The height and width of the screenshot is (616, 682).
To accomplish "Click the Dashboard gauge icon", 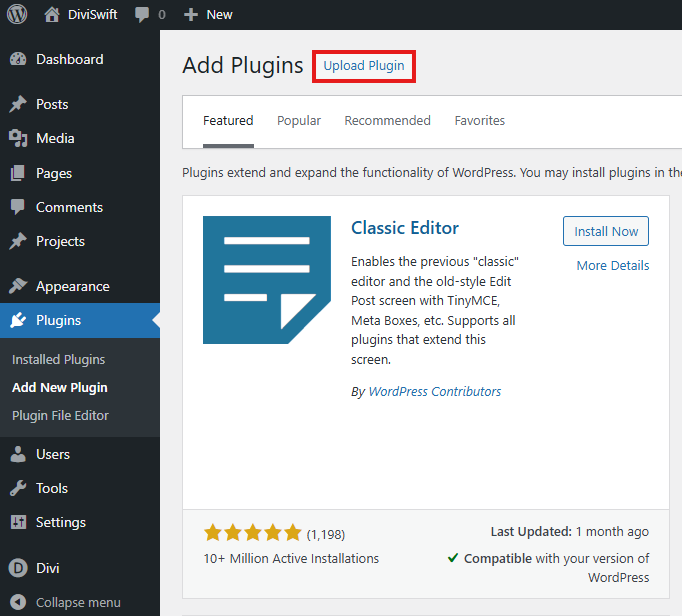I will (18, 59).
